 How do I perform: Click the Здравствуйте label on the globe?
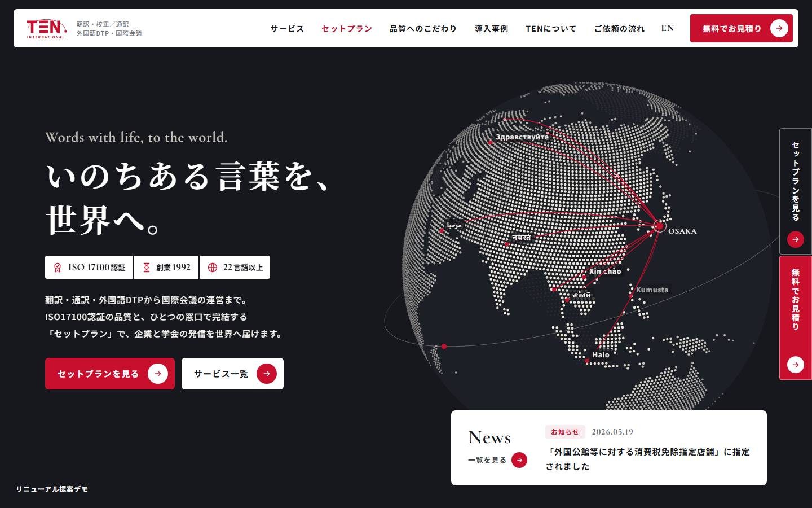point(522,137)
